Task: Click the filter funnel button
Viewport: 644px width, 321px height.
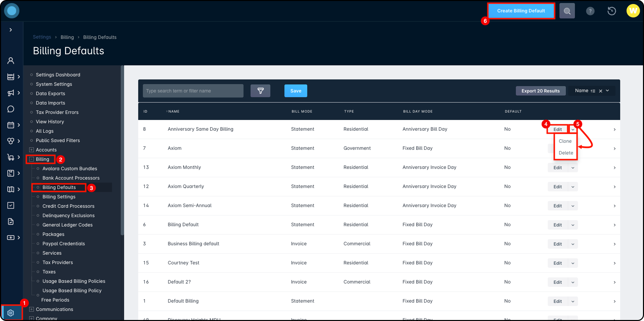Action: (x=260, y=91)
